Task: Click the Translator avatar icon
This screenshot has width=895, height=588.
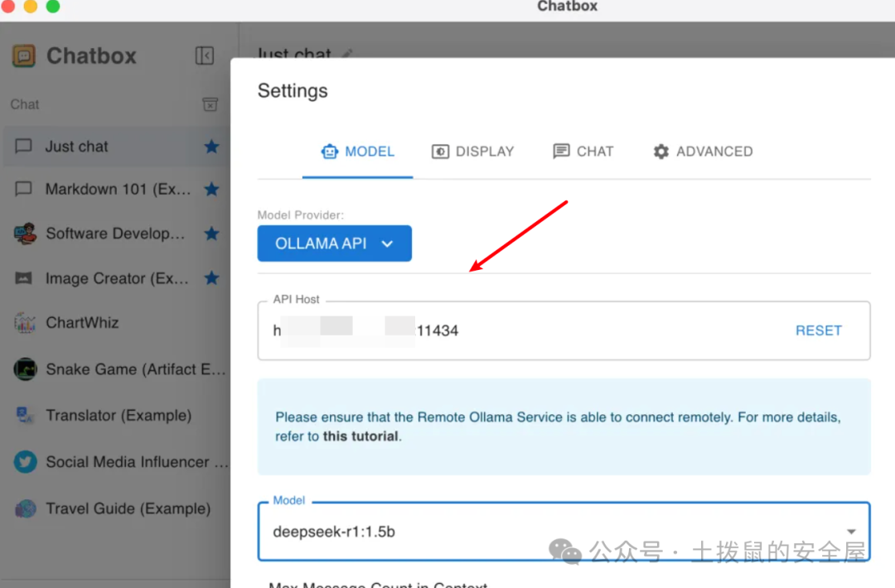Action: coord(25,415)
